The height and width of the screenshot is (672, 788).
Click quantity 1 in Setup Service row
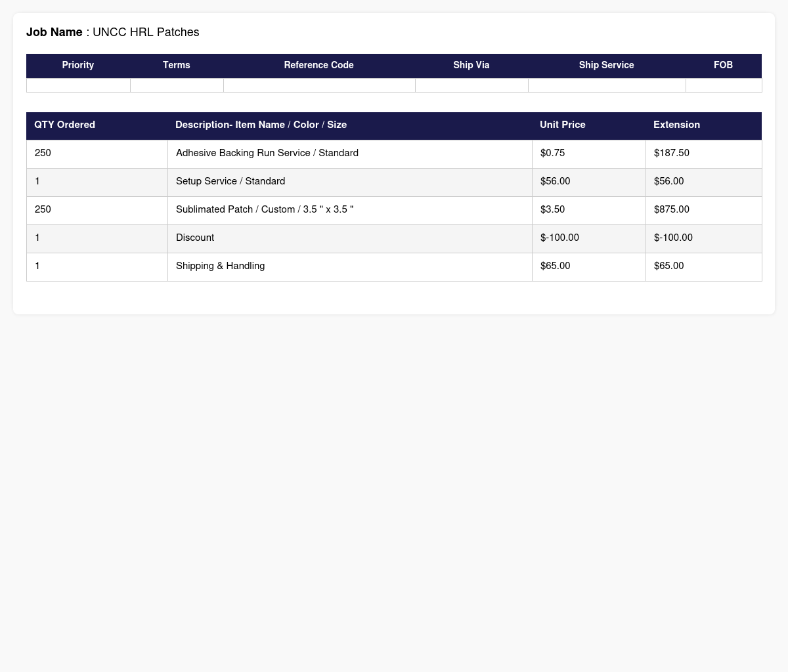[37, 181]
